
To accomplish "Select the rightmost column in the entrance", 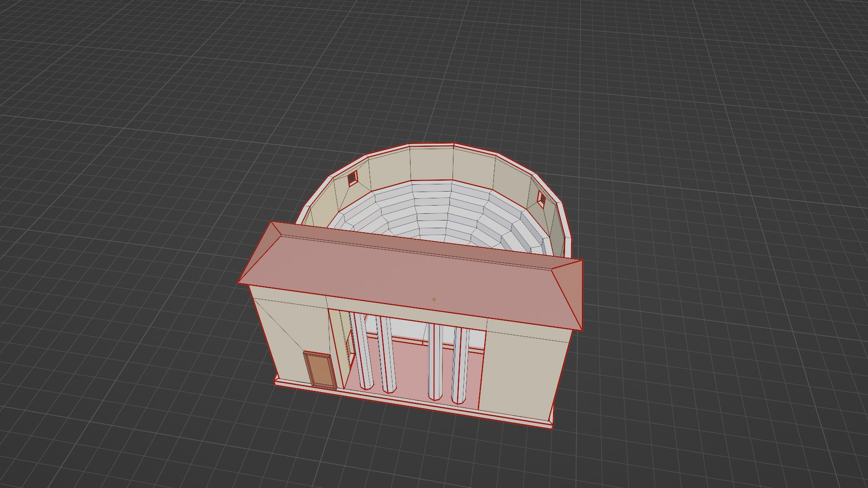I will pos(460,365).
